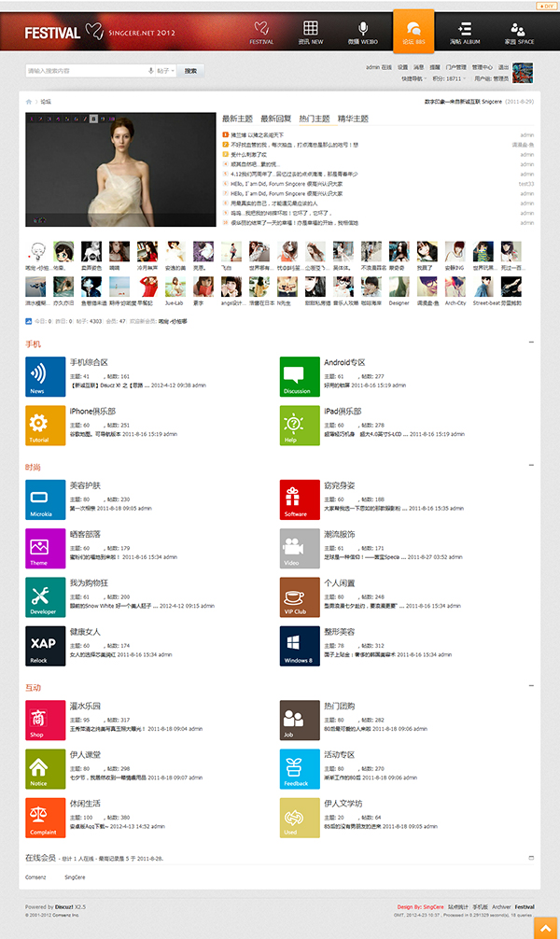Open the olive Notice house tile

(x=46, y=768)
